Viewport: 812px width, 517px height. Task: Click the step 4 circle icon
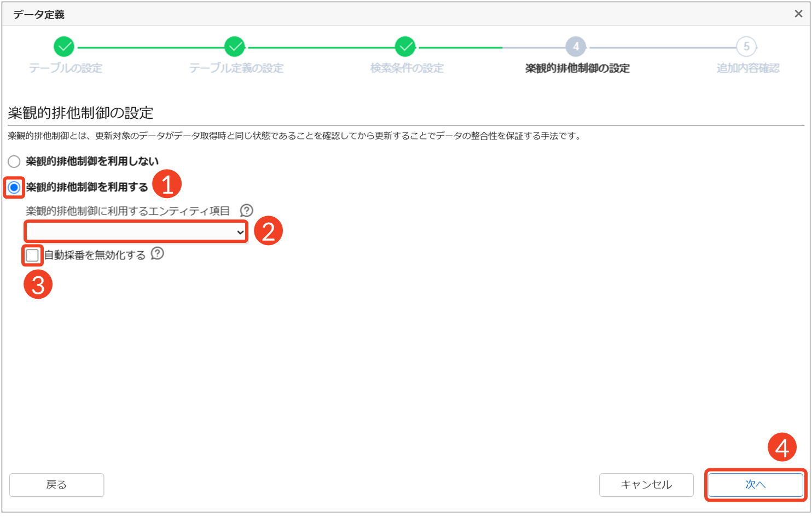coord(576,47)
